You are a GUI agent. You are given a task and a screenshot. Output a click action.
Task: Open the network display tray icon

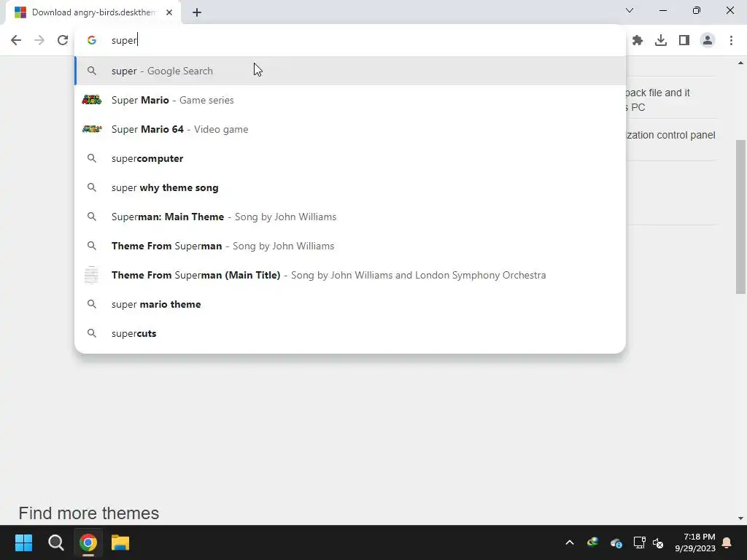coord(639,542)
